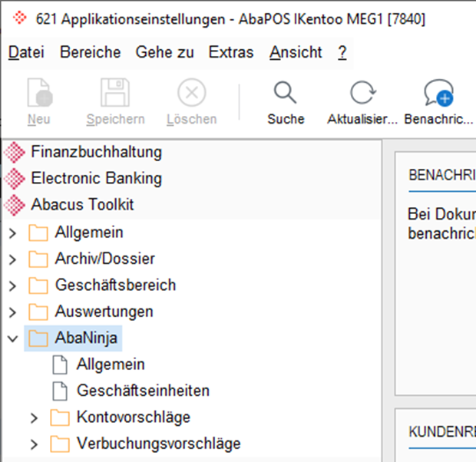476x462 pixels.
Task: Open the Gehe zu menu
Action: pyautogui.click(x=164, y=52)
